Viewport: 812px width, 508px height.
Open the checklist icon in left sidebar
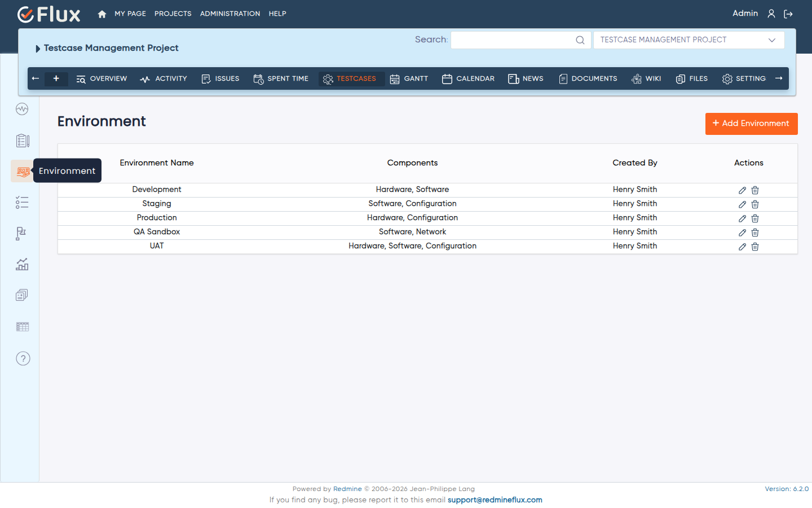(22, 203)
